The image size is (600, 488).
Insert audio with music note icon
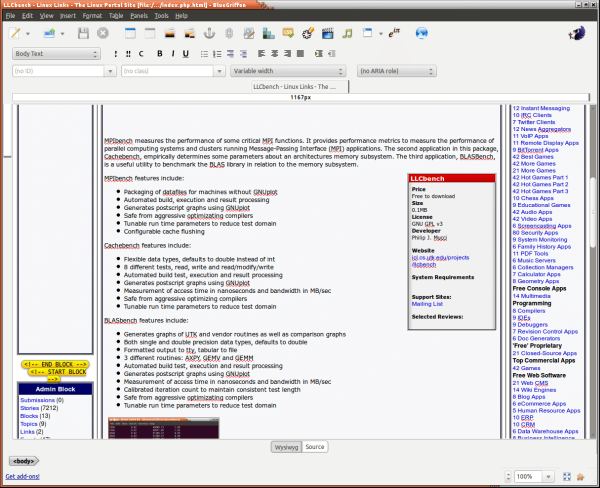tap(347, 33)
